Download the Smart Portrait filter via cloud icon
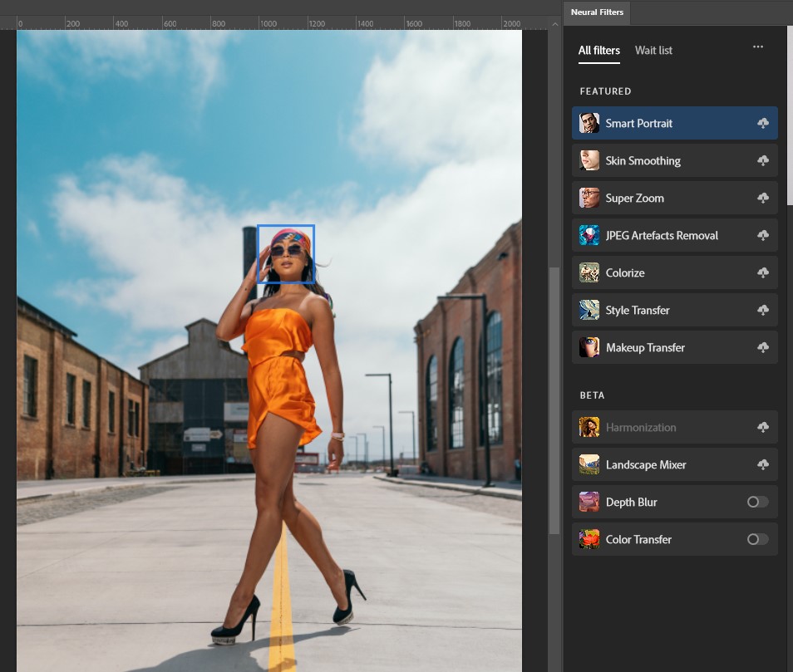This screenshot has width=793, height=672. (x=762, y=124)
